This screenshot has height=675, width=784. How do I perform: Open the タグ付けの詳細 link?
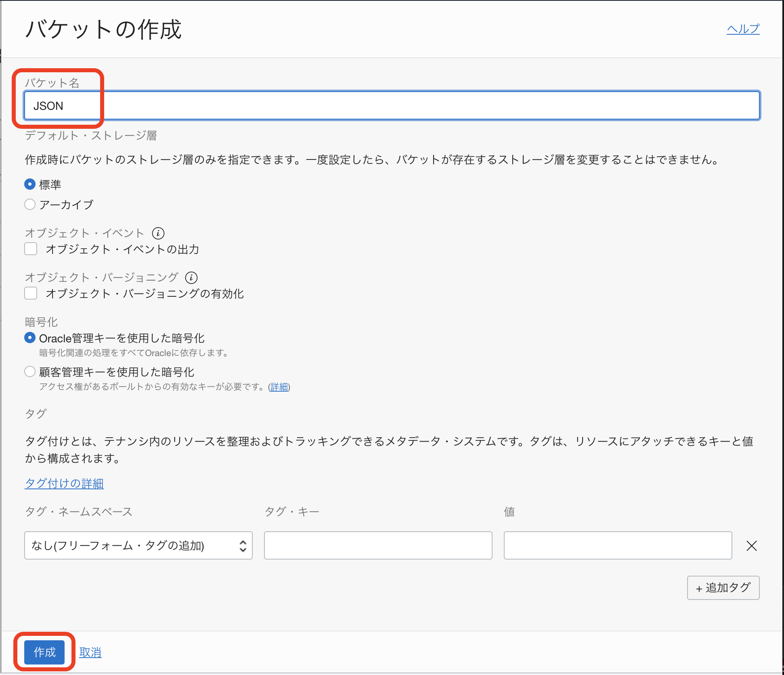(x=64, y=483)
